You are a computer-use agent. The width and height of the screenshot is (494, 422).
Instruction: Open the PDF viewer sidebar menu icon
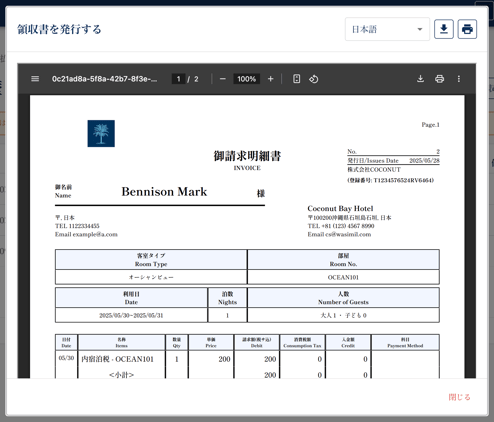[35, 79]
